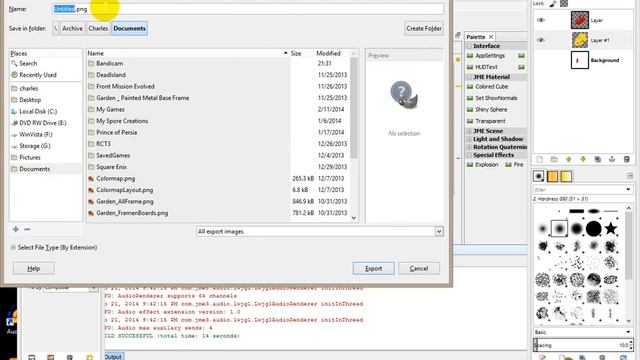The height and width of the screenshot is (360, 640).
Task: Anchor the floating layer icon
Action: coord(612,159)
